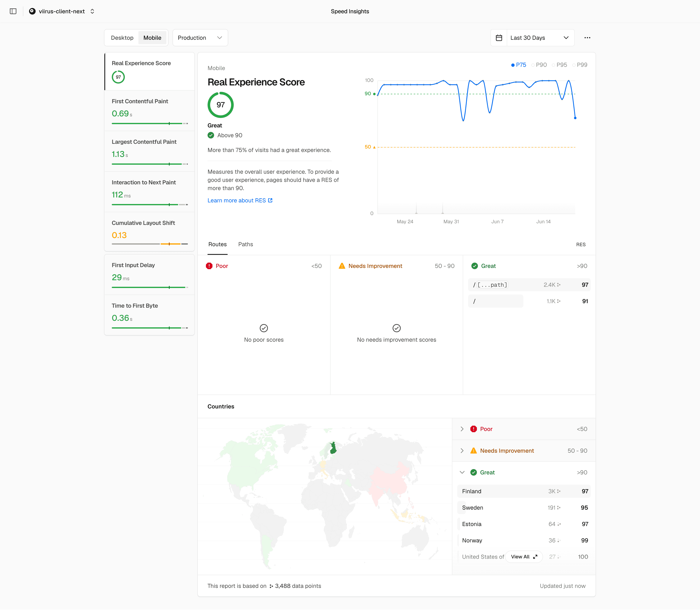Open the First Contentful Paint metric
The image size is (700, 610).
[x=150, y=111]
